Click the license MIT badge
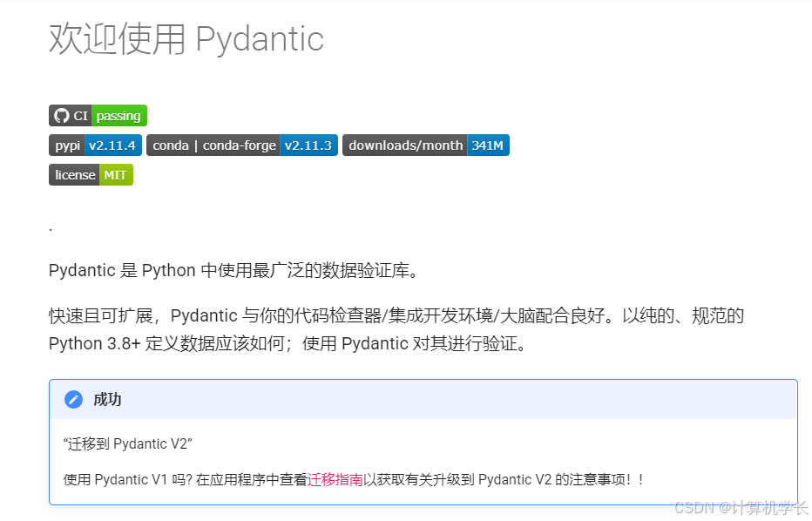Viewport: 812px width, 521px height. (91, 174)
